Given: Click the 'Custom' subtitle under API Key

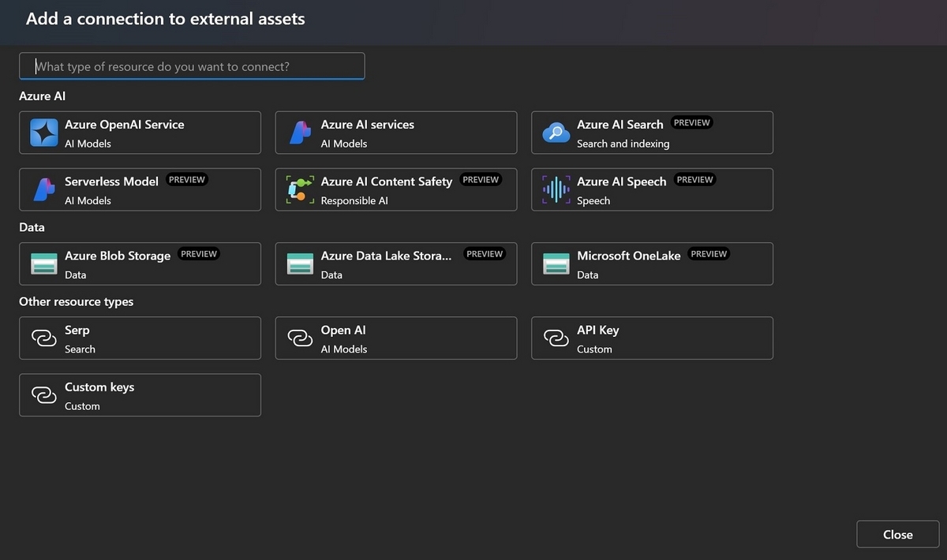Looking at the screenshot, I should point(594,349).
